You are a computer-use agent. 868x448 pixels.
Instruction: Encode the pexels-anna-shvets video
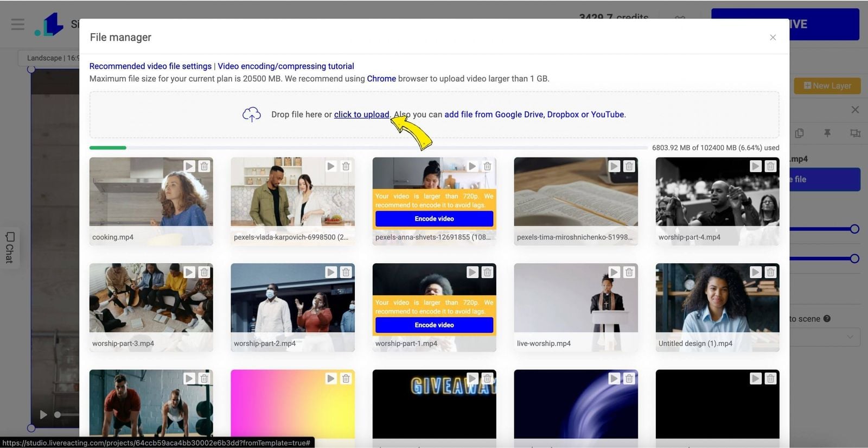pos(434,219)
